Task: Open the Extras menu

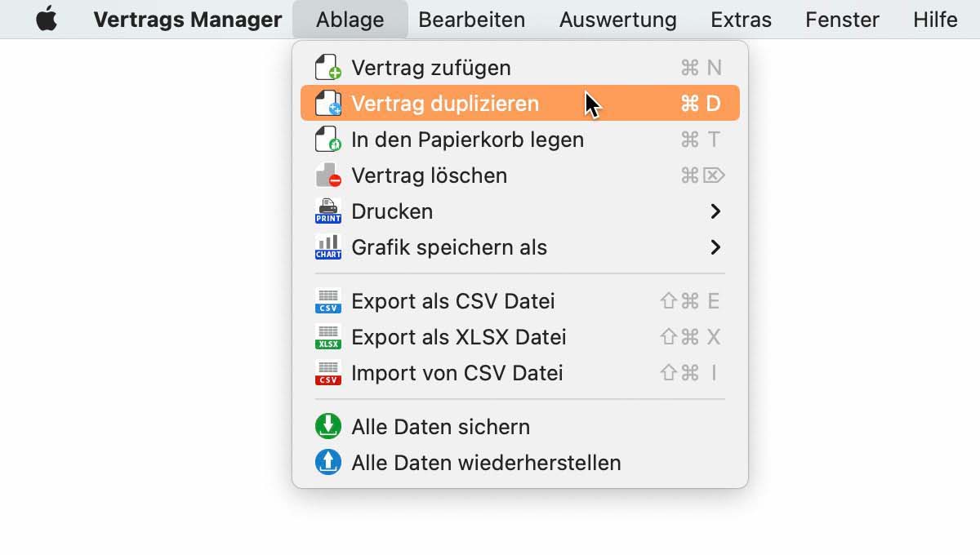Action: [742, 20]
